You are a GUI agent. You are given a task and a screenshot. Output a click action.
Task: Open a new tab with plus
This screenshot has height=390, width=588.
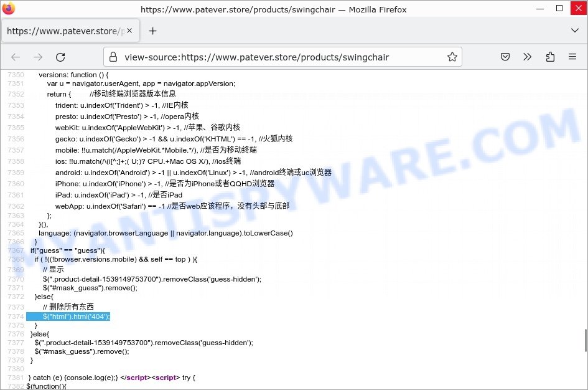click(152, 31)
